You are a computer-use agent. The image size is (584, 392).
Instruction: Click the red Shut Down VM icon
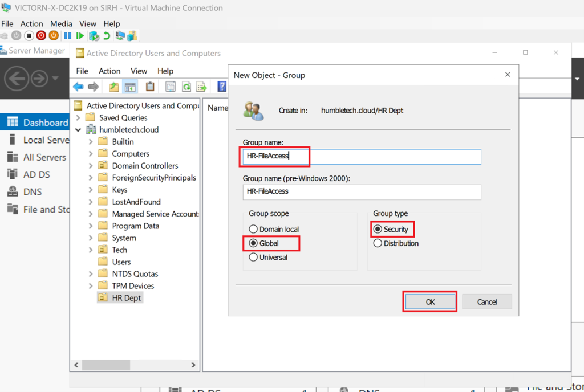tap(41, 36)
